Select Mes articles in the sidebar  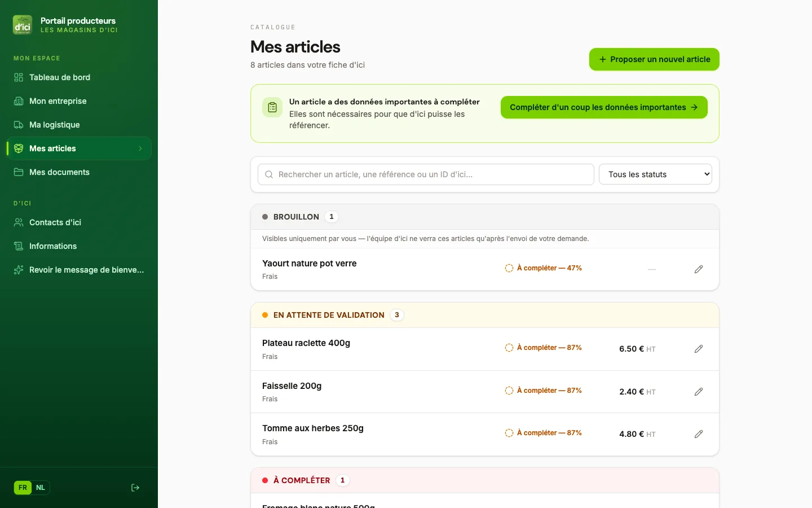pos(79,148)
